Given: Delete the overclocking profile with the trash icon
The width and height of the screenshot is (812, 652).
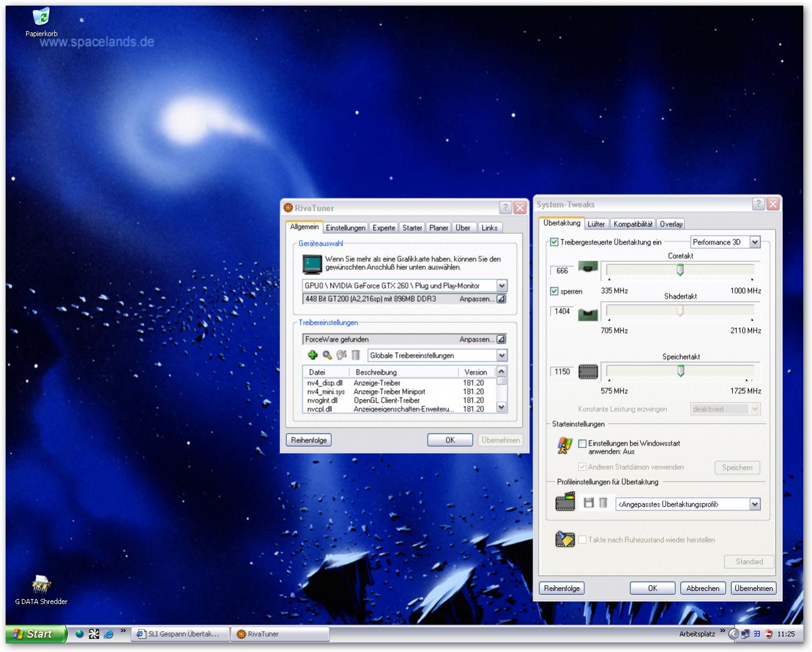Looking at the screenshot, I should [603, 502].
